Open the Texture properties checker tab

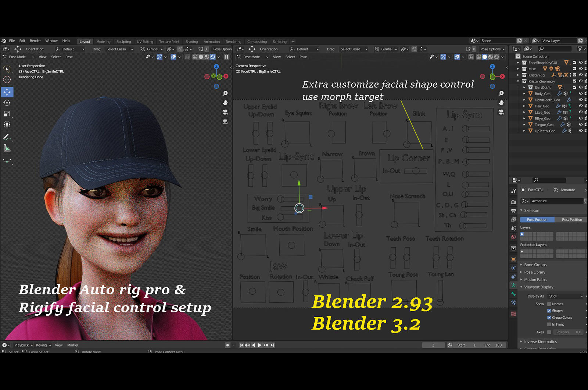(513, 314)
